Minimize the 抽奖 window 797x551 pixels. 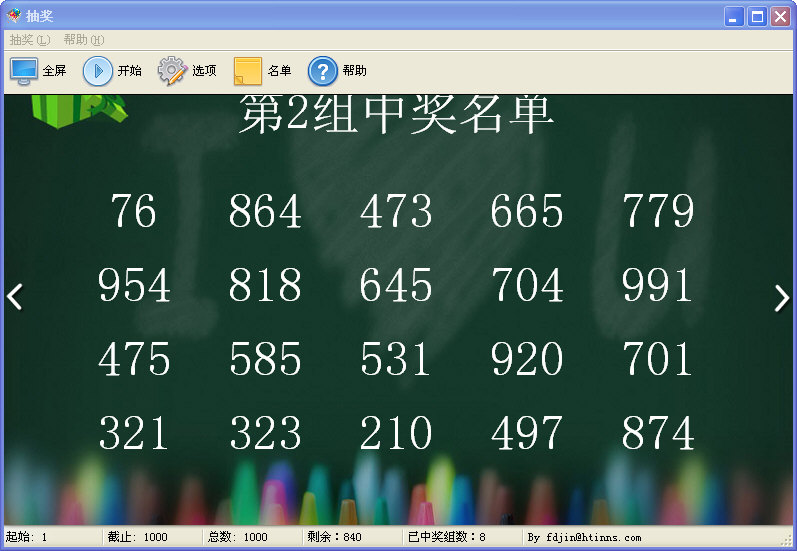coord(734,17)
